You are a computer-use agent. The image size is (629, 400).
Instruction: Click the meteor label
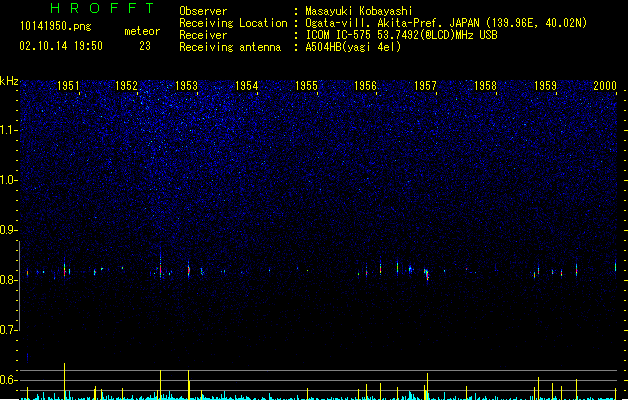[142, 31]
